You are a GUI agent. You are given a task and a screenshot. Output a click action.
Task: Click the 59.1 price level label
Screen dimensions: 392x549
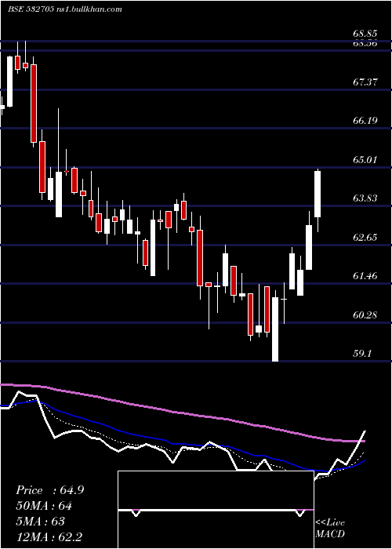tap(361, 354)
